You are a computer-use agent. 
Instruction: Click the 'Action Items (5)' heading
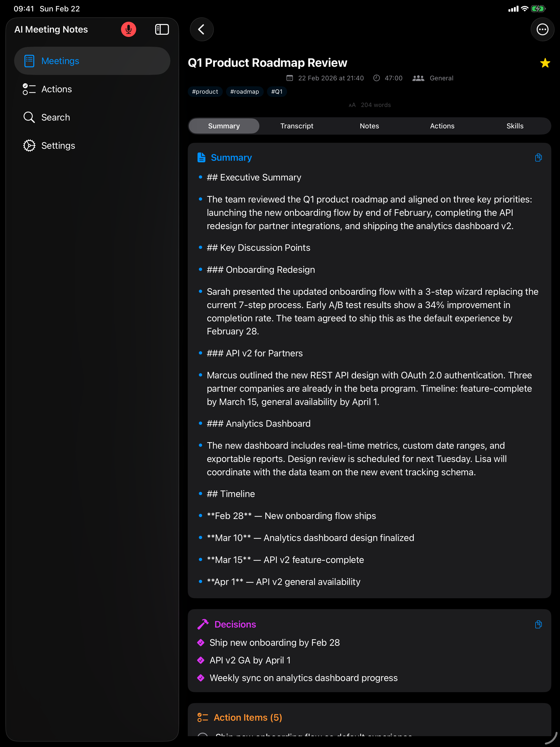(248, 717)
